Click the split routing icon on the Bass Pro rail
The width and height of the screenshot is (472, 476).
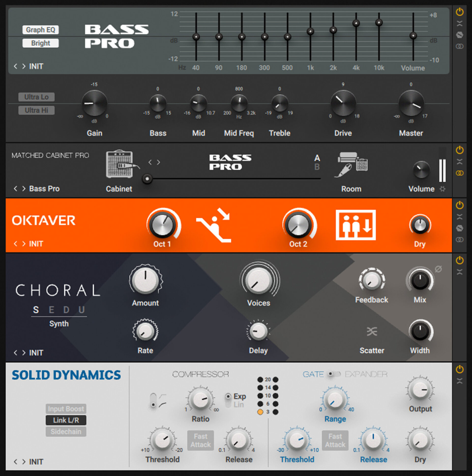(459, 23)
